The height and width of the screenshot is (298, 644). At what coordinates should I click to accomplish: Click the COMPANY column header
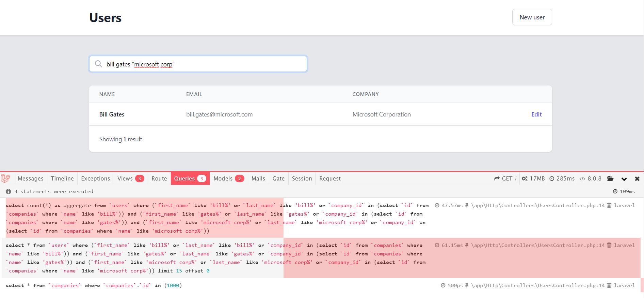366,94
